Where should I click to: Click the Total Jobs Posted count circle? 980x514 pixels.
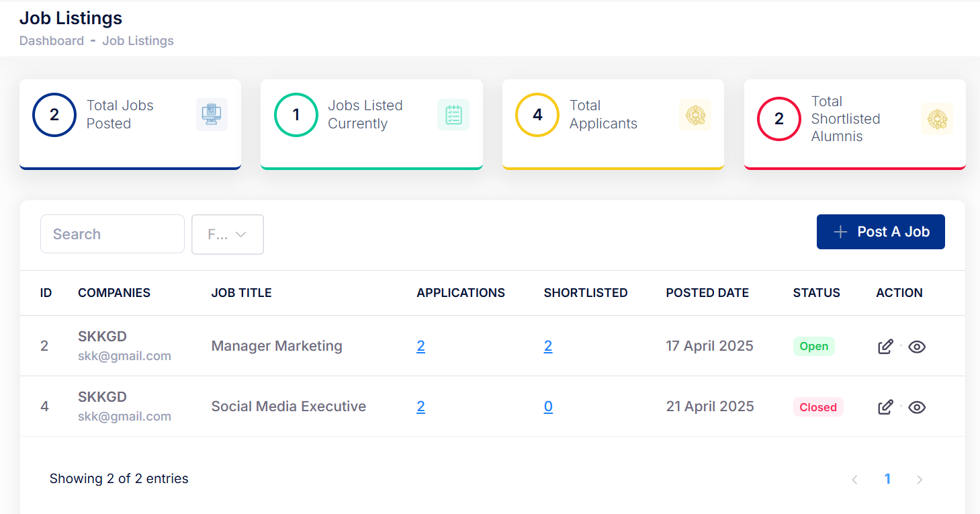pos(54,115)
